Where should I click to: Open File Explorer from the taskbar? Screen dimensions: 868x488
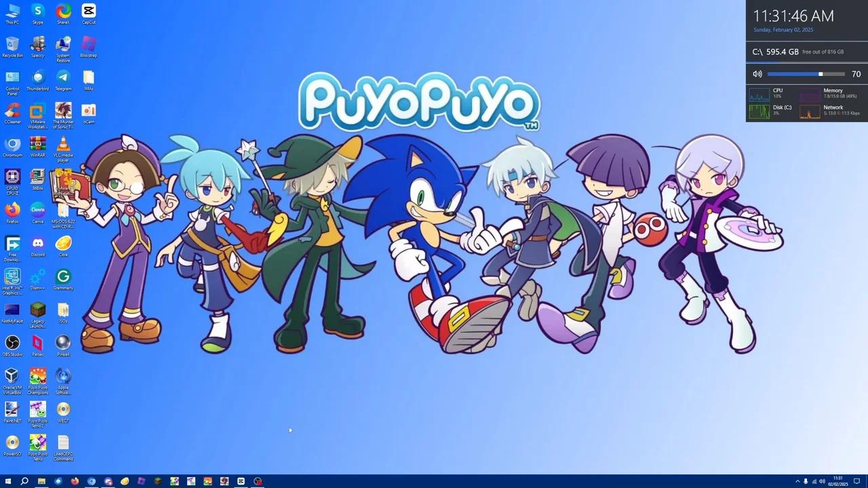[41, 481]
